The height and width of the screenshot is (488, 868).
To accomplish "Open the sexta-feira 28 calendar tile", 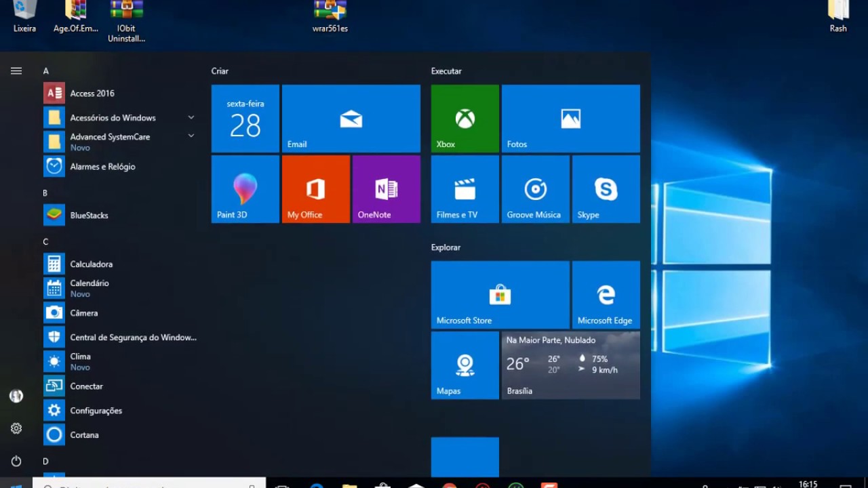I will pos(245,119).
